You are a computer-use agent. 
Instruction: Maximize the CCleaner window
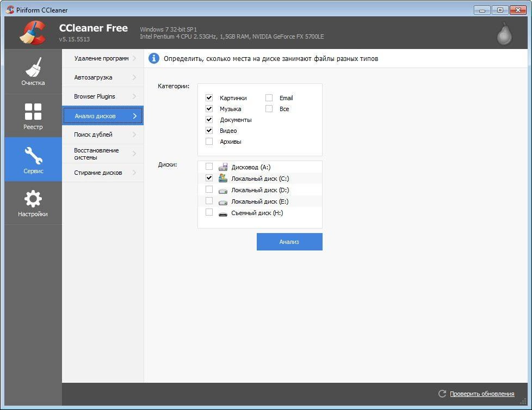click(500, 10)
